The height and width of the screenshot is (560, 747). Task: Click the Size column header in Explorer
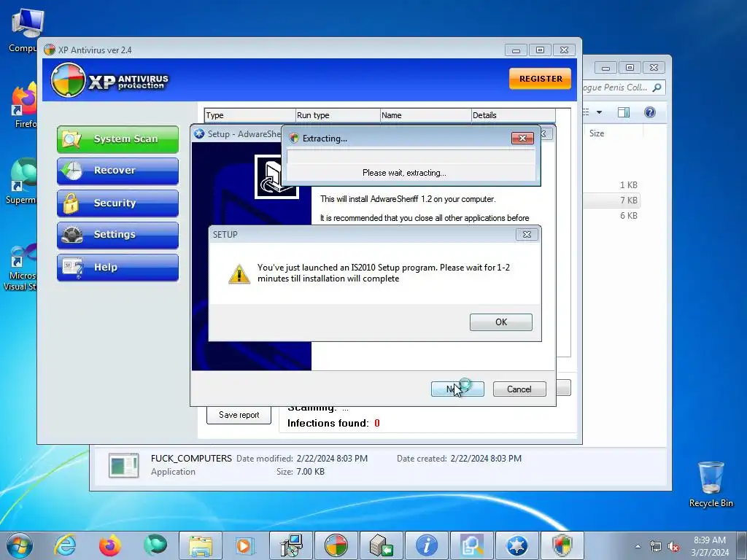(x=597, y=133)
